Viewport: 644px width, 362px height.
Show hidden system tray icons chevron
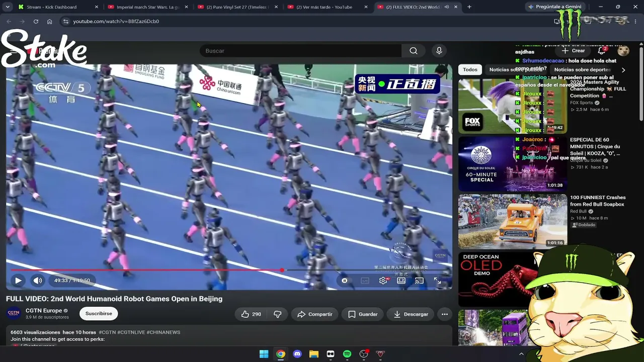pyautogui.click(x=521, y=354)
